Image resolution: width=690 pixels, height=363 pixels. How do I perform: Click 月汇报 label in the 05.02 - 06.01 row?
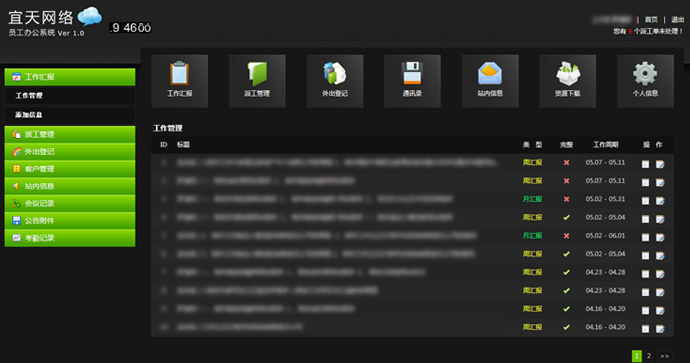click(x=532, y=235)
